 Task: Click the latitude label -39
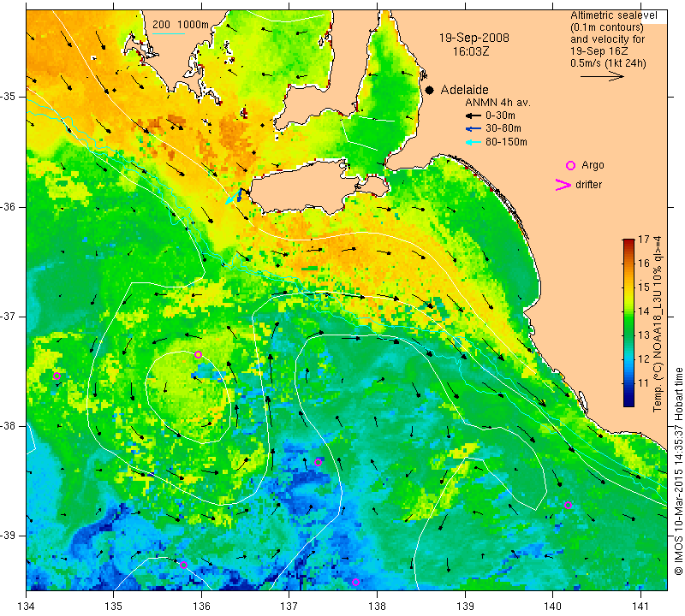[x=12, y=536]
